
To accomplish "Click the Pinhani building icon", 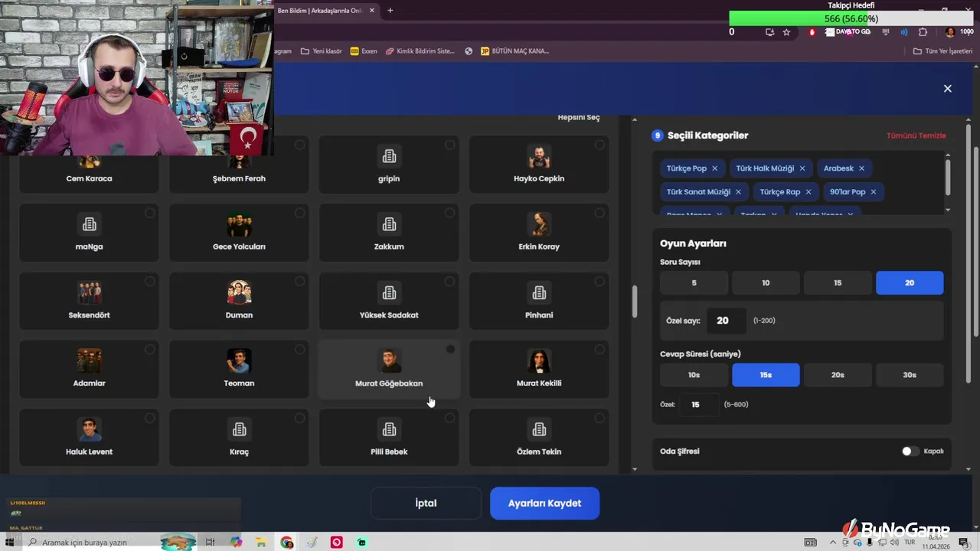I will tap(539, 292).
